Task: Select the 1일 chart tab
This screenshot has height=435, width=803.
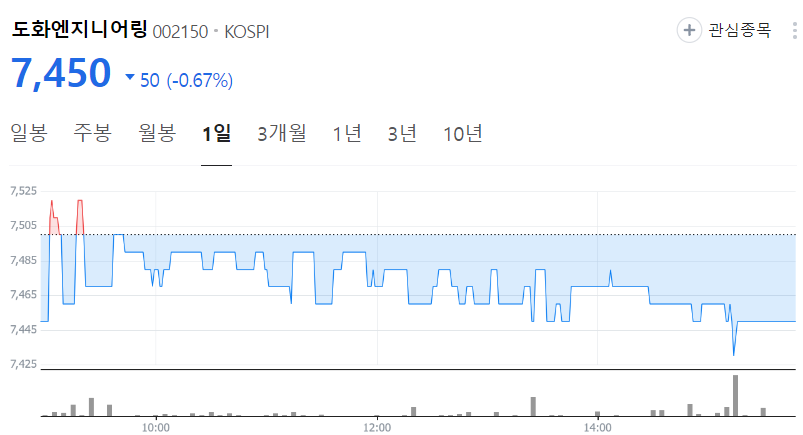Action: click(x=217, y=133)
